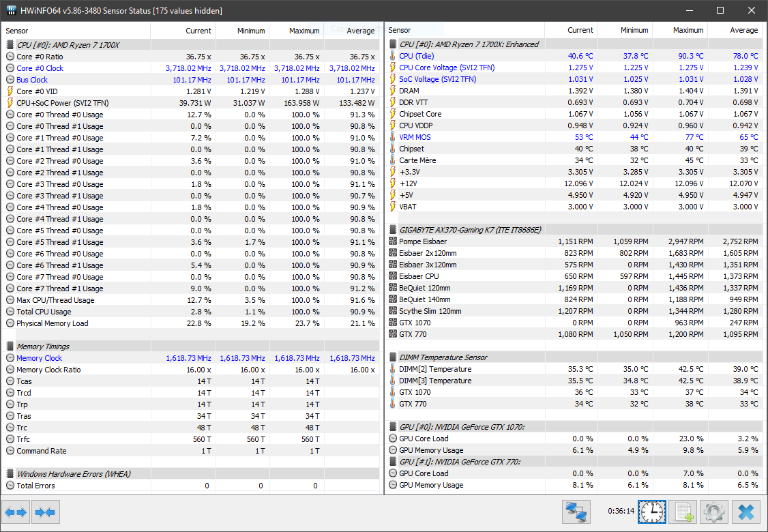
Task: Click the DIMM[2] Temperature thermometer icon
Action: tap(393, 369)
